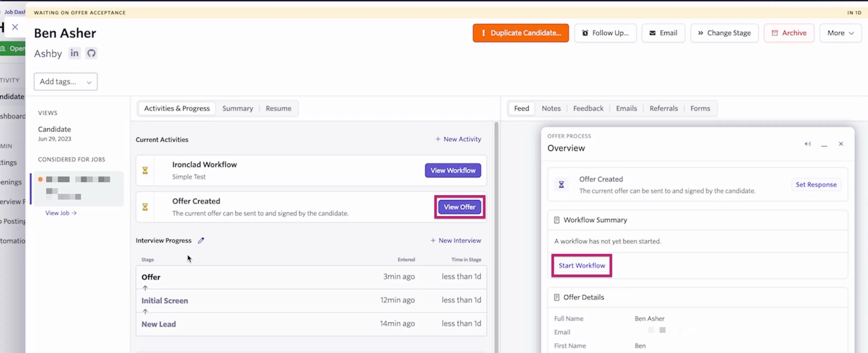The image size is (868, 353).
Task: Edit Interview Progress with pencil icon
Action: point(201,240)
